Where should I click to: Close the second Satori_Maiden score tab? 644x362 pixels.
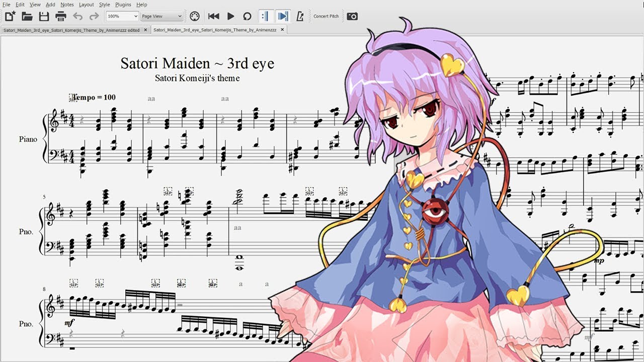tap(282, 30)
